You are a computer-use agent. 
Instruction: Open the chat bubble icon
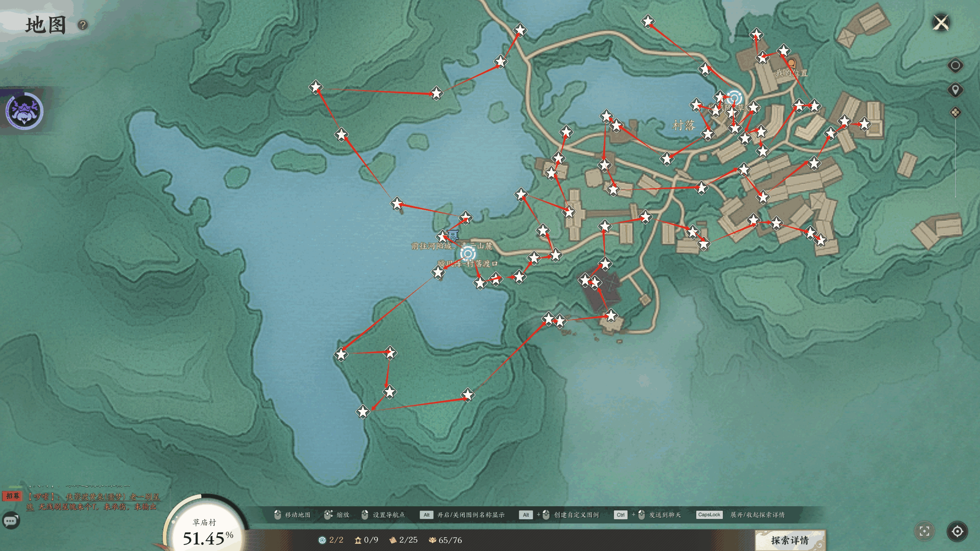11,521
